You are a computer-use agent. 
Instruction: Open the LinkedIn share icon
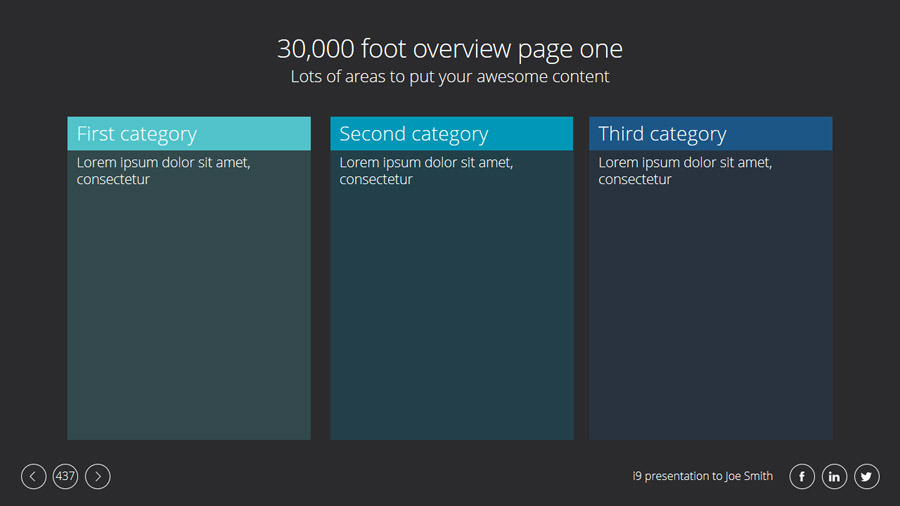[x=834, y=477]
